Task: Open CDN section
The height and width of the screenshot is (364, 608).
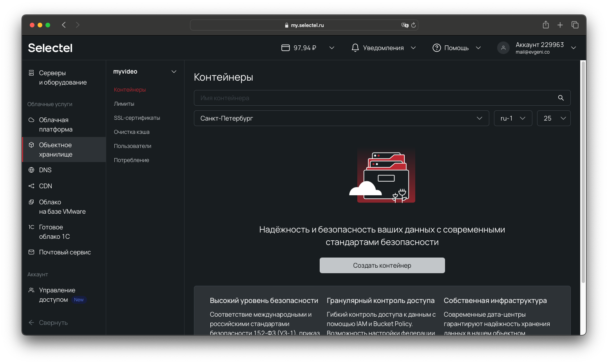Action: (64, 186)
